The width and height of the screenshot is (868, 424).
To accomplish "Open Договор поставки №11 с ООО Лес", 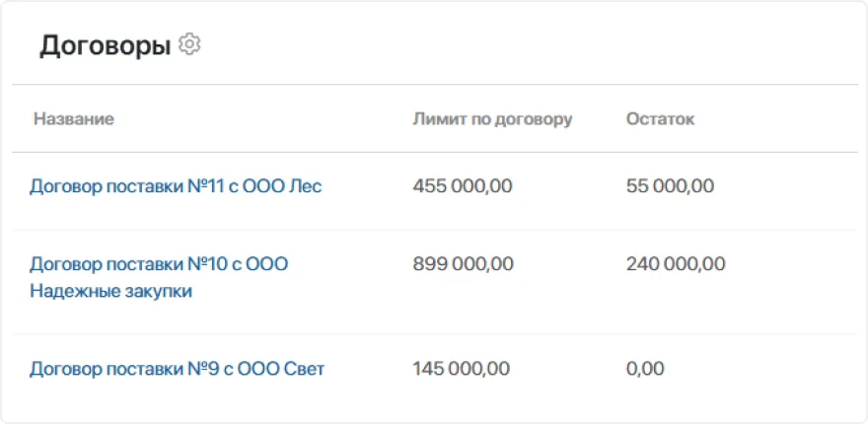I will coord(176,185).
